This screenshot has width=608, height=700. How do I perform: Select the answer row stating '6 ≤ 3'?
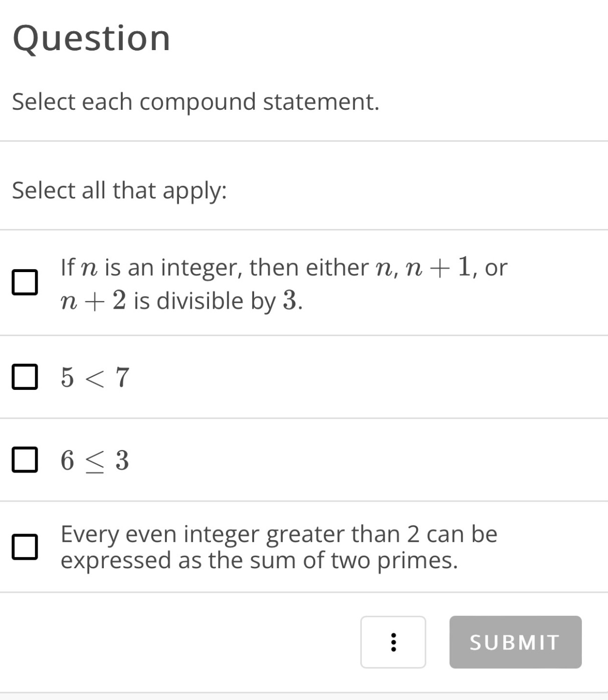pyautogui.click(x=95, y=459)
